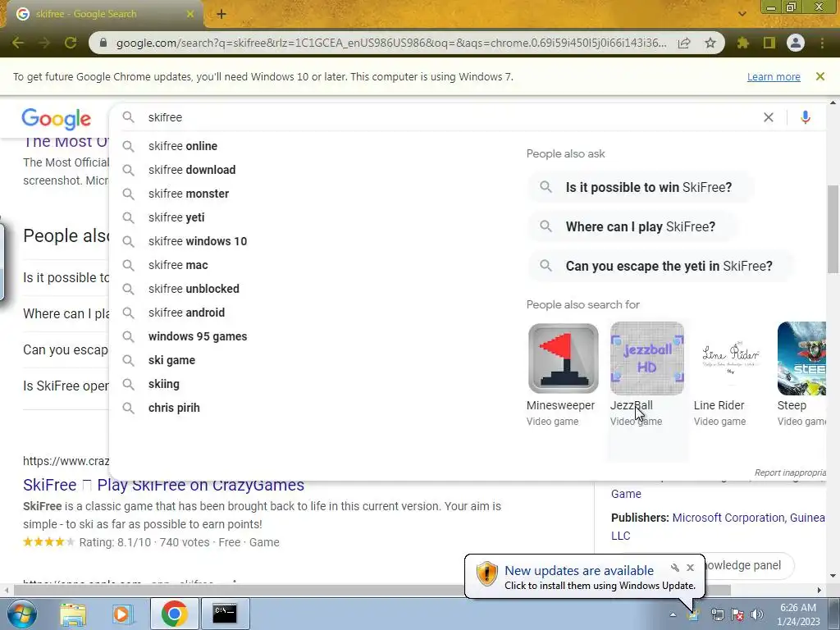840x630 pixels.
Task: Dismiss the Chrome update info bar
Action: pos(820,76)
